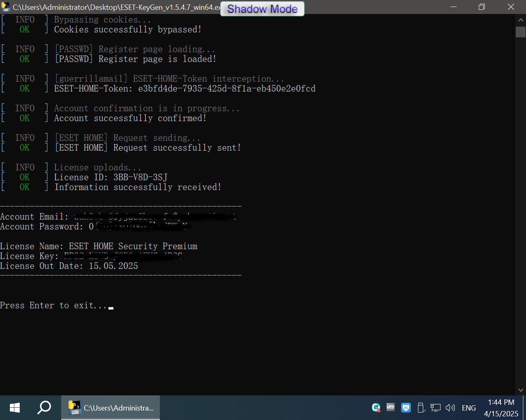526x420 pixels.
Task: Click the scrollbar up arrow
Action: [521, 20]
